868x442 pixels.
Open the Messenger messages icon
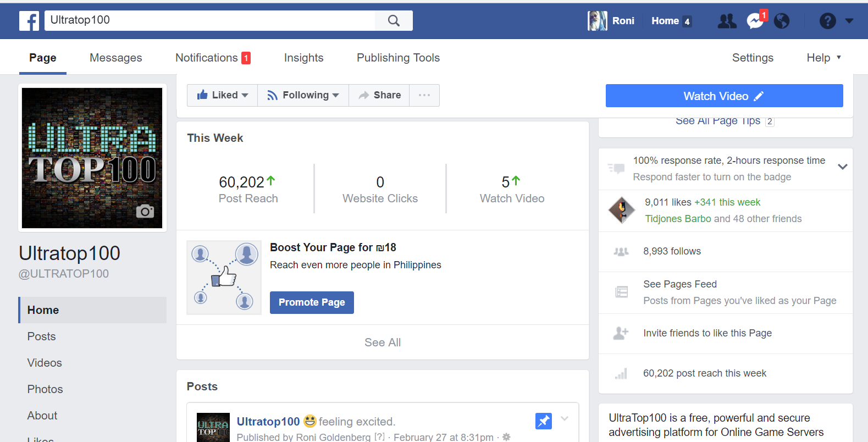click(x=755, y=21)
